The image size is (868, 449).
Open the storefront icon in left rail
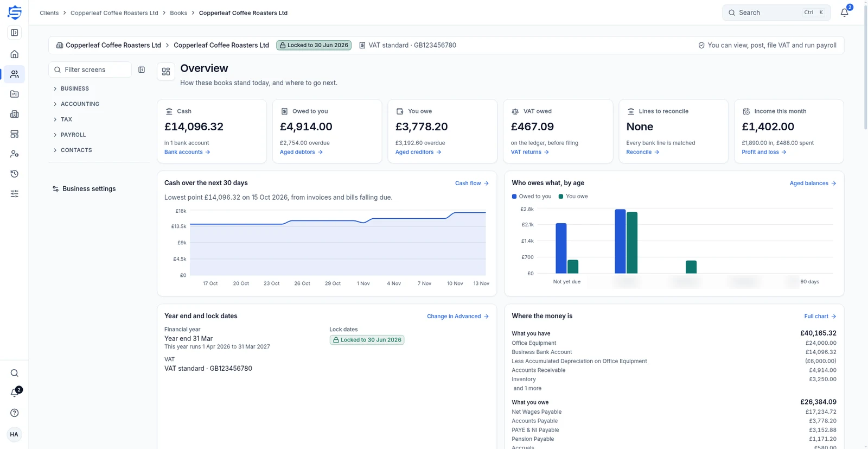(15, 134)
